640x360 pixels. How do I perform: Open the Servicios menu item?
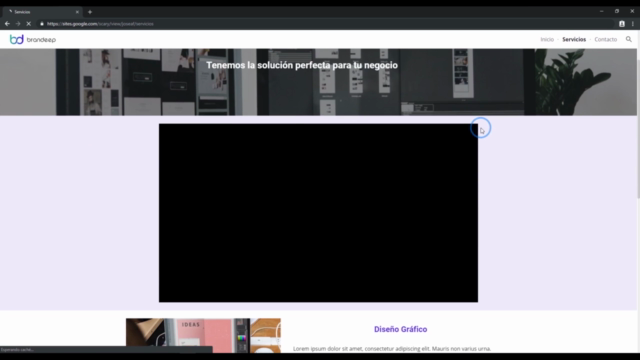pyautogui.click(x=574, y=39)
